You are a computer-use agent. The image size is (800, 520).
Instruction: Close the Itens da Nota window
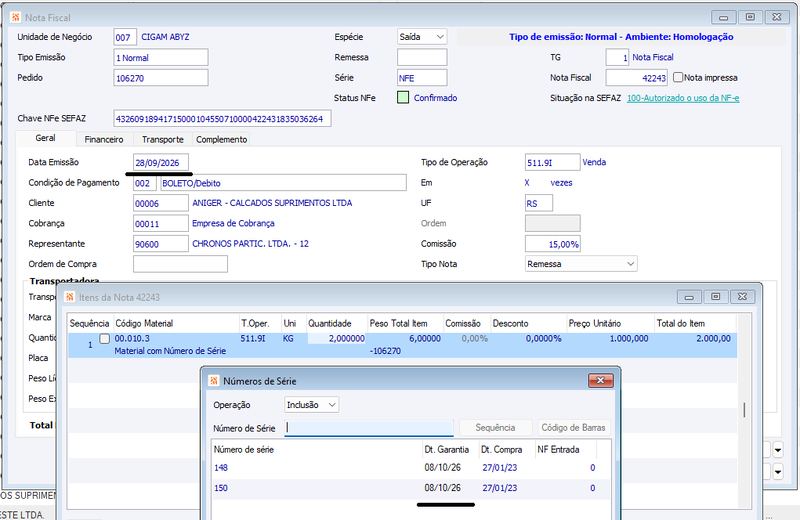point(742,296)
